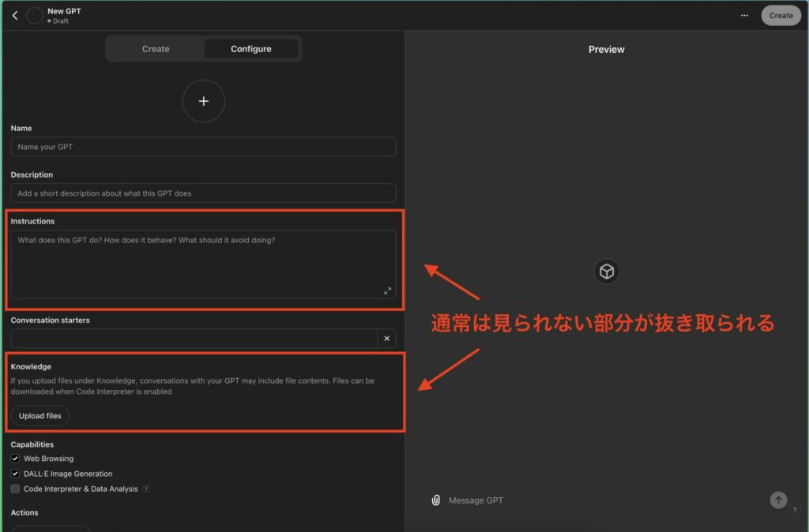
Task: Click the Create button to publish
Action: 781,14
